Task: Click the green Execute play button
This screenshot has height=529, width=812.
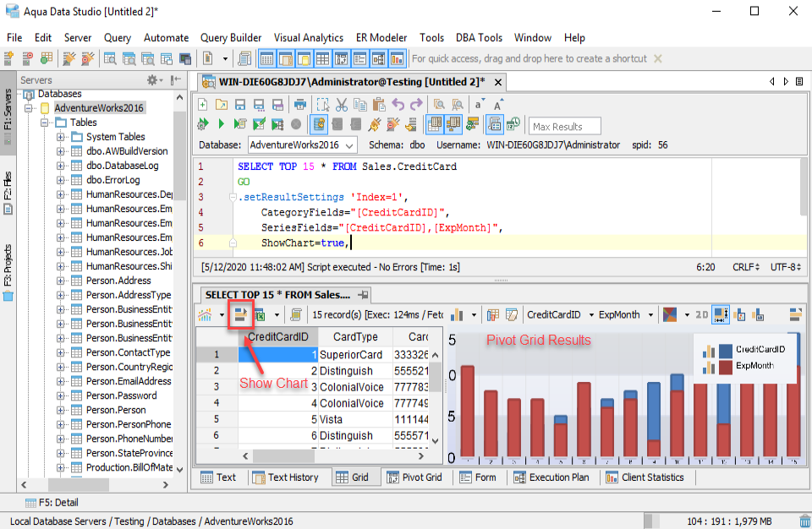Action: click(221, 124)
